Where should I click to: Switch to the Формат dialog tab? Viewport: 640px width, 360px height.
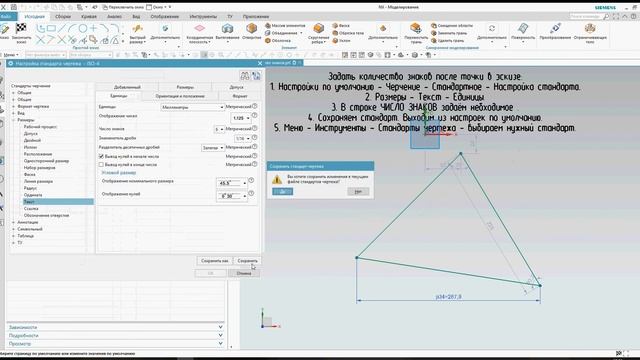(x=240, y=96)
